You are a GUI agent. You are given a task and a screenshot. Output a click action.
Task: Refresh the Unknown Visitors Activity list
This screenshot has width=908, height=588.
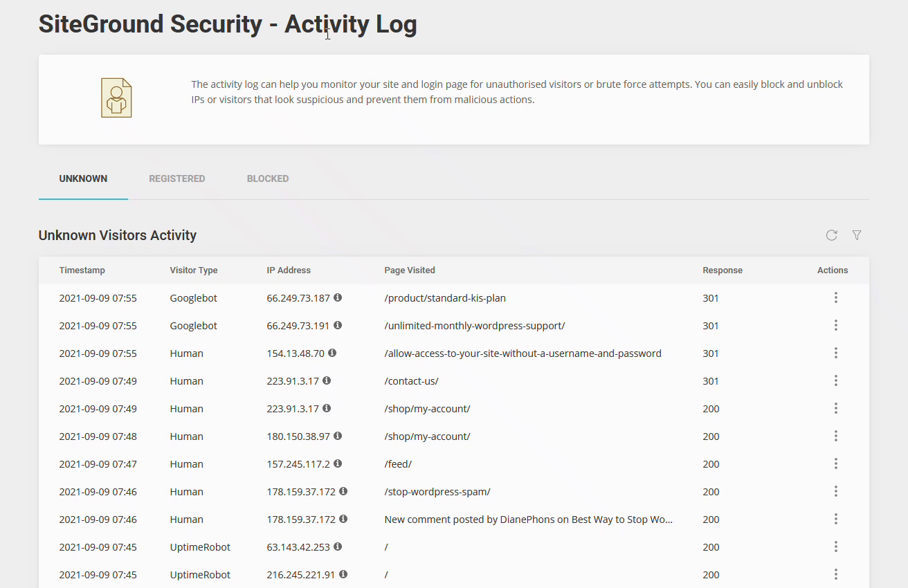coord(831,235)
